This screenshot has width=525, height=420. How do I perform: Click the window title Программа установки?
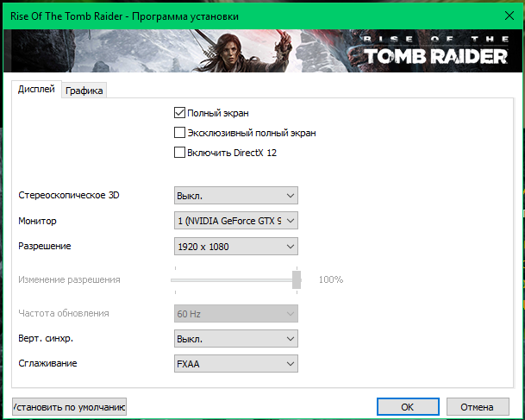click(x=185, y=16)
